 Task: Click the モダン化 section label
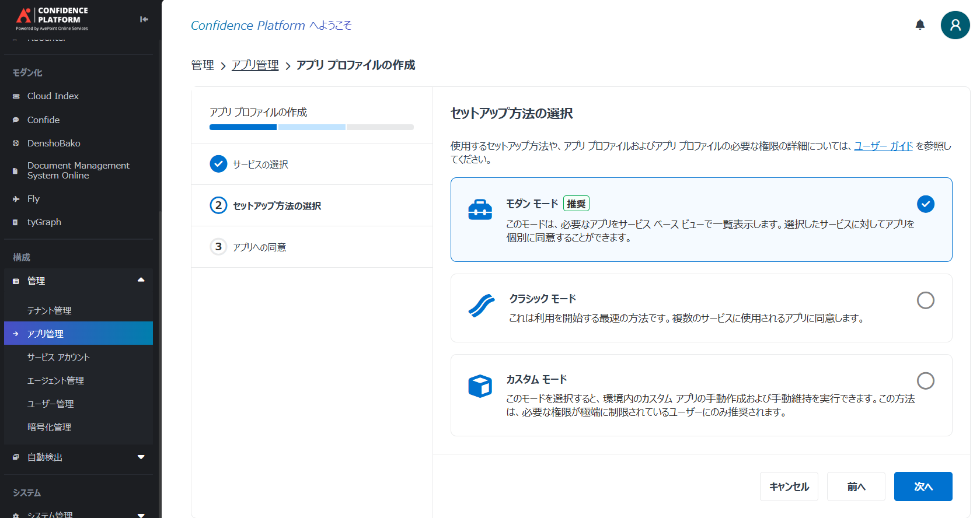(x=27, y=72)
